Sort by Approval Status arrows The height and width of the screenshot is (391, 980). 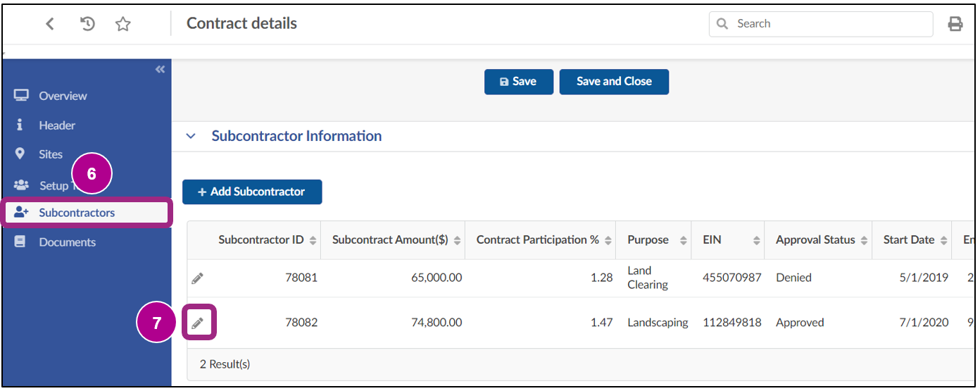click(864, 240)
